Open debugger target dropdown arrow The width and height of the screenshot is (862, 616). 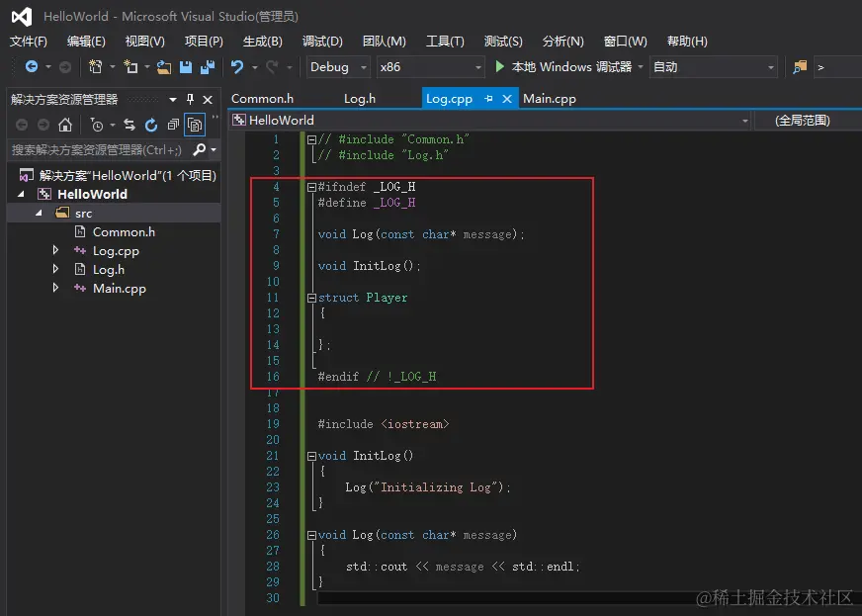click(x=641, y=67)
